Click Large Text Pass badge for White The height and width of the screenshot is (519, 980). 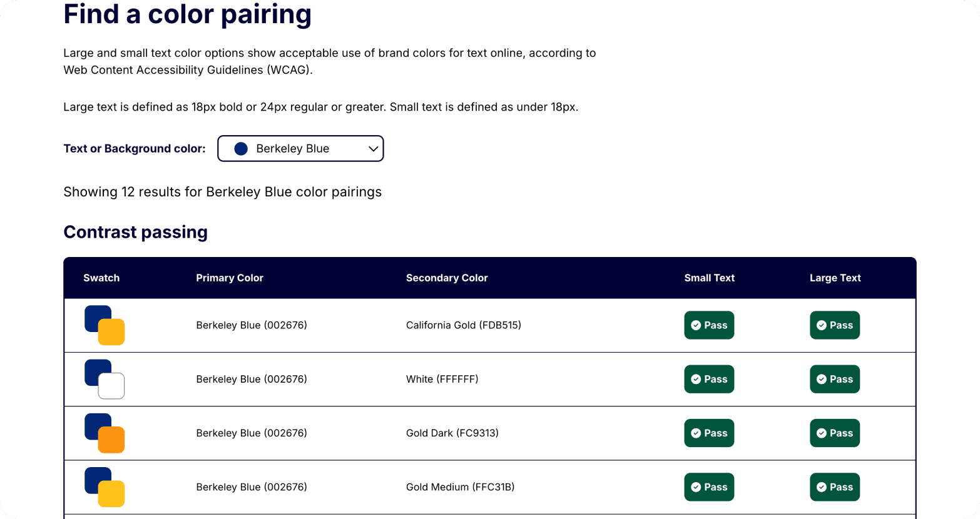(835, 379)
